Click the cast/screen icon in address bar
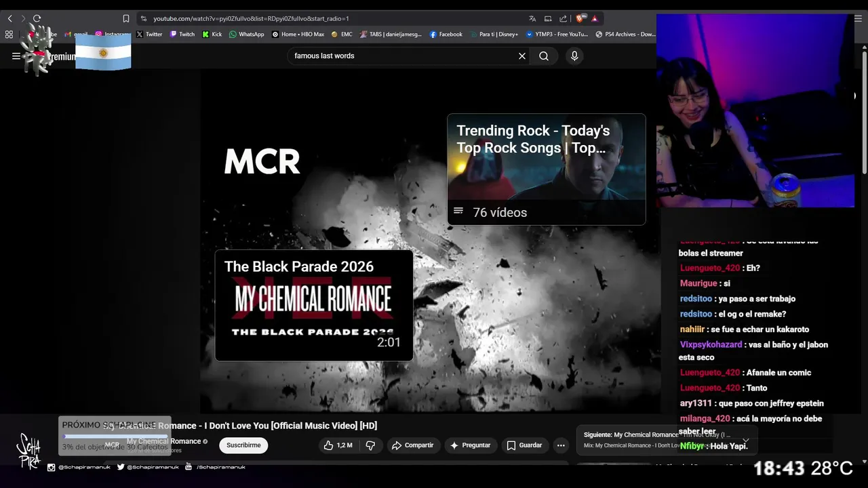Screen dimensions: 868x488 point(548,18)
